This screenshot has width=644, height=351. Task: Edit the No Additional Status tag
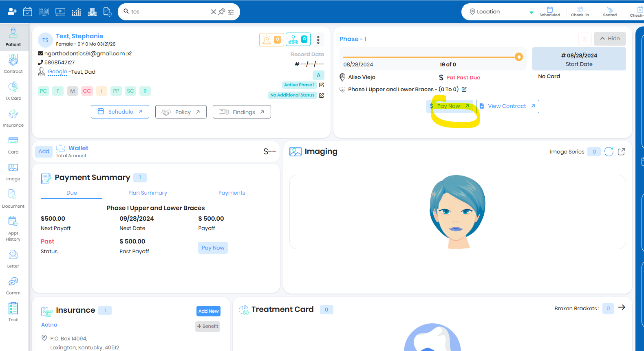click(x=322, y=95)
